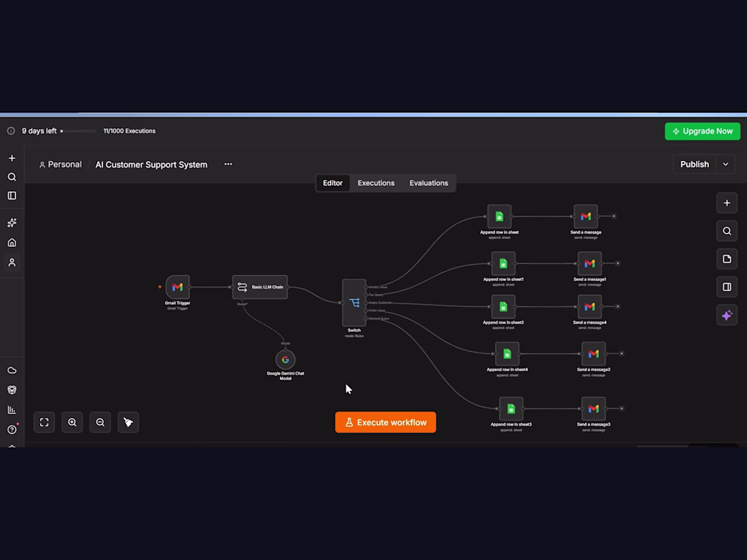Screen dimensions: 747x560
Task: Search nodes using the right toolbar magnifier
Action: coord(727,231)
